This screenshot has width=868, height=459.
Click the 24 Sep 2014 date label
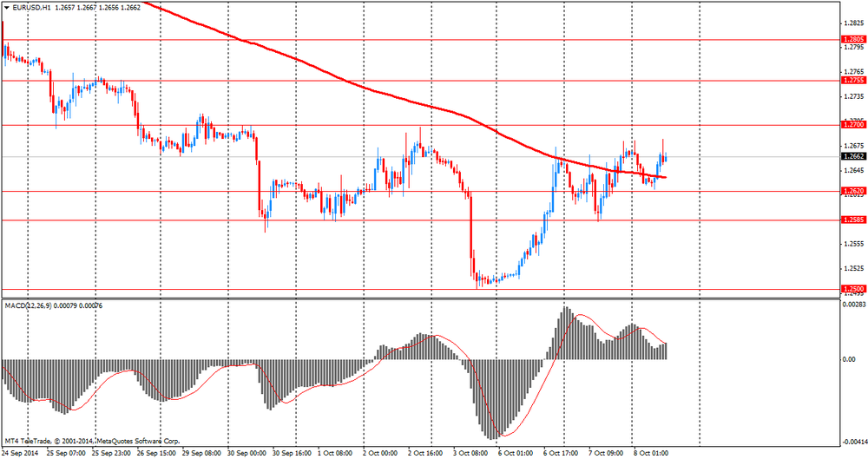(x=20, y=454)
